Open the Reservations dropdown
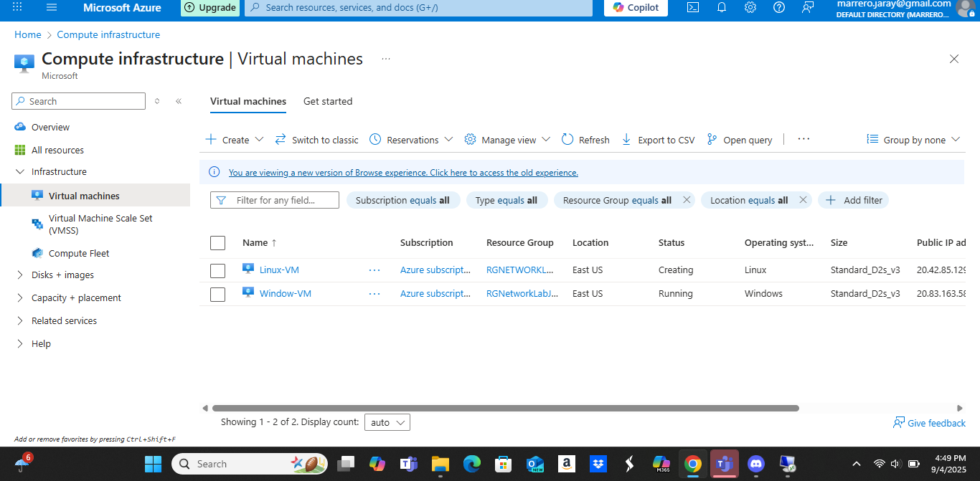Viewport: 980px width, 481px height. (411, 140)
